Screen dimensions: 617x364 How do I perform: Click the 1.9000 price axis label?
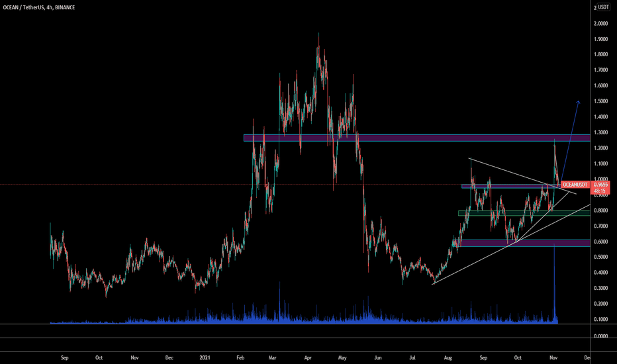pyautogui.click(x=600, y=39)
